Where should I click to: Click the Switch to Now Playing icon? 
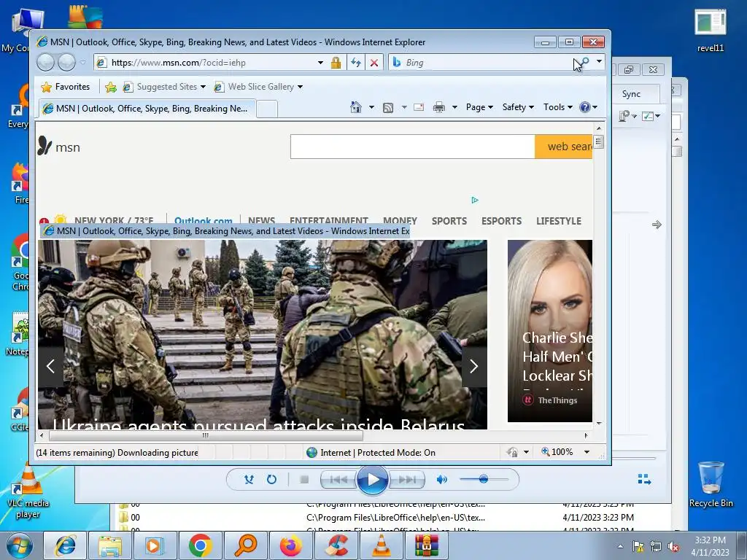coord(644,480)
